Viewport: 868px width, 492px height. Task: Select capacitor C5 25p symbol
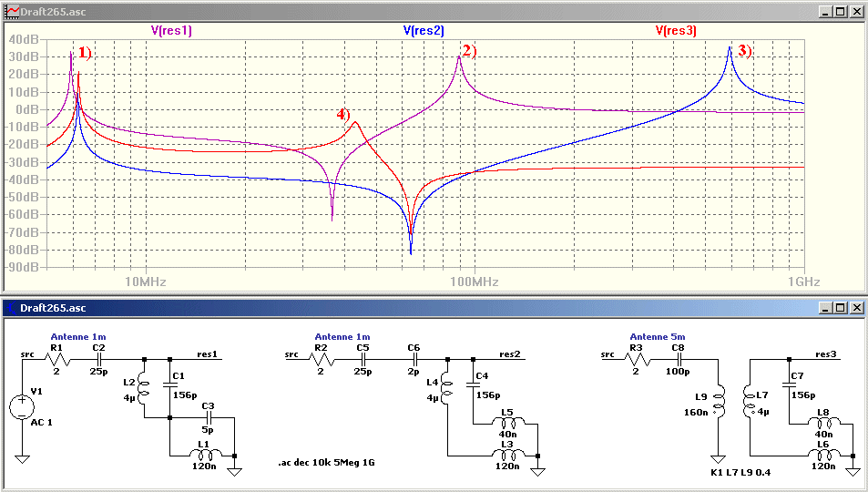(363, 360)
